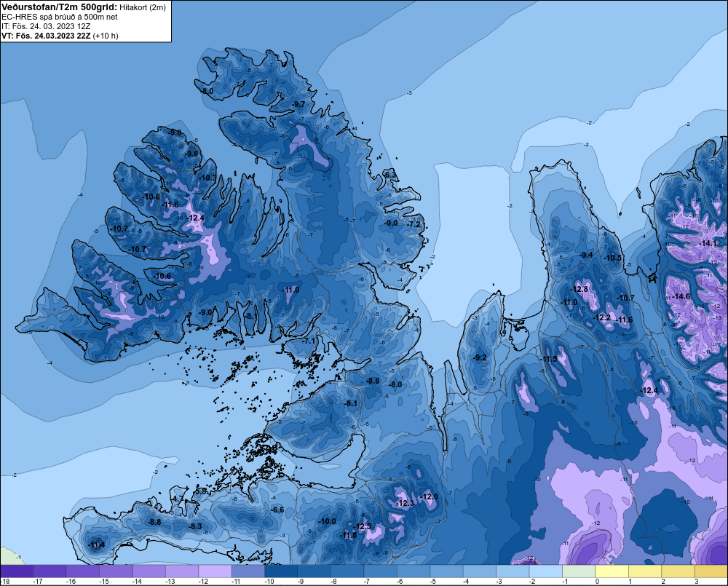Click the -9.7 temperature label
Screen dimensions: 728x586
coord(298,104)
